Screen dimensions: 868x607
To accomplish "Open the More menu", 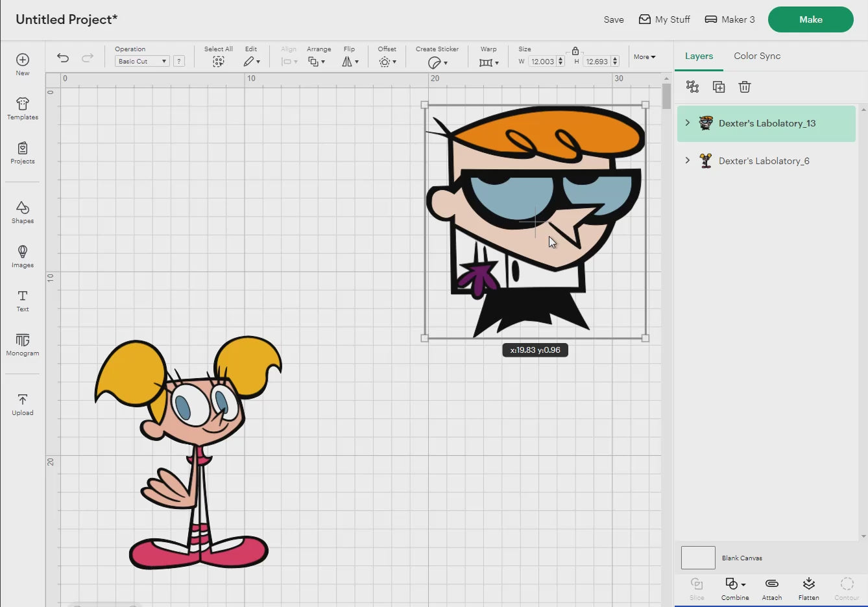I will pos(644,57).
